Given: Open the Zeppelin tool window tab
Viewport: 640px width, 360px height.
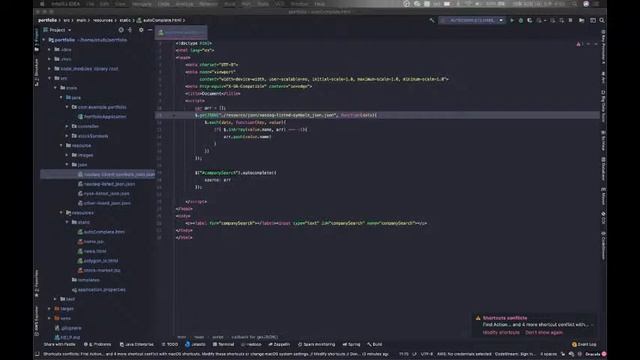Looking at the screenshot, I should click(279, 344).
